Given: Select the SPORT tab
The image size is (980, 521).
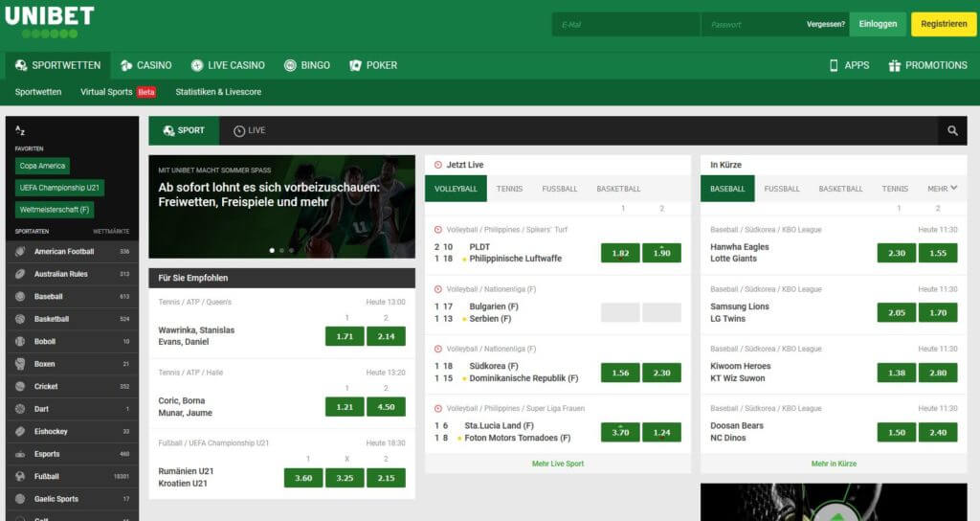Looking at the screenshot, I should click(x=184, y=130).
